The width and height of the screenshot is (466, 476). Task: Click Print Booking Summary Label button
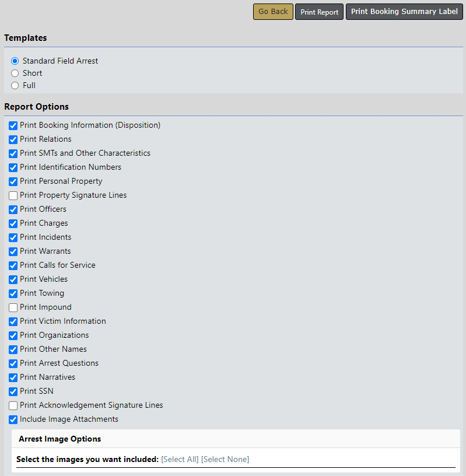coord(404,12)
